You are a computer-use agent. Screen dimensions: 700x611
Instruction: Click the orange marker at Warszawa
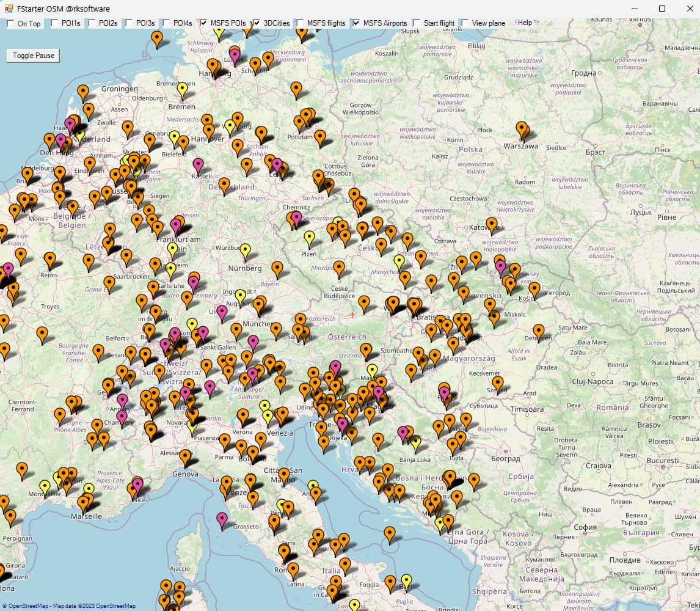point(521,129)
